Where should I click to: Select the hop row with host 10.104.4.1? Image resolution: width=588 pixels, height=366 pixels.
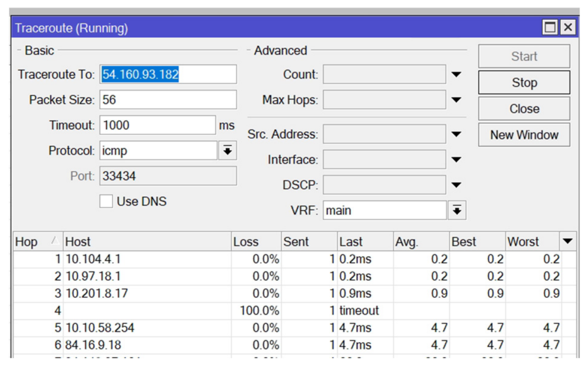(x=295, y=259)
